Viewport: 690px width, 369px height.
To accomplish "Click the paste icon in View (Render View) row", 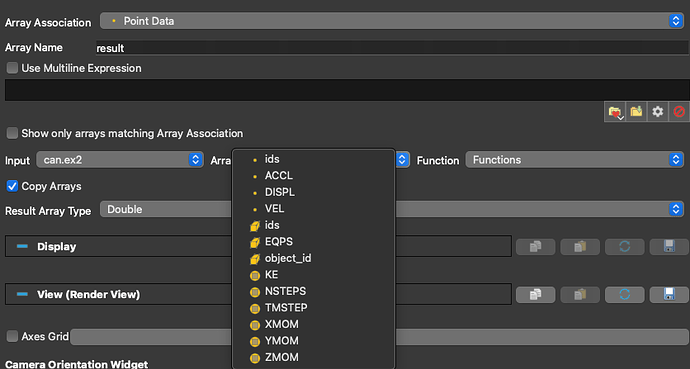I will (580, 294).
